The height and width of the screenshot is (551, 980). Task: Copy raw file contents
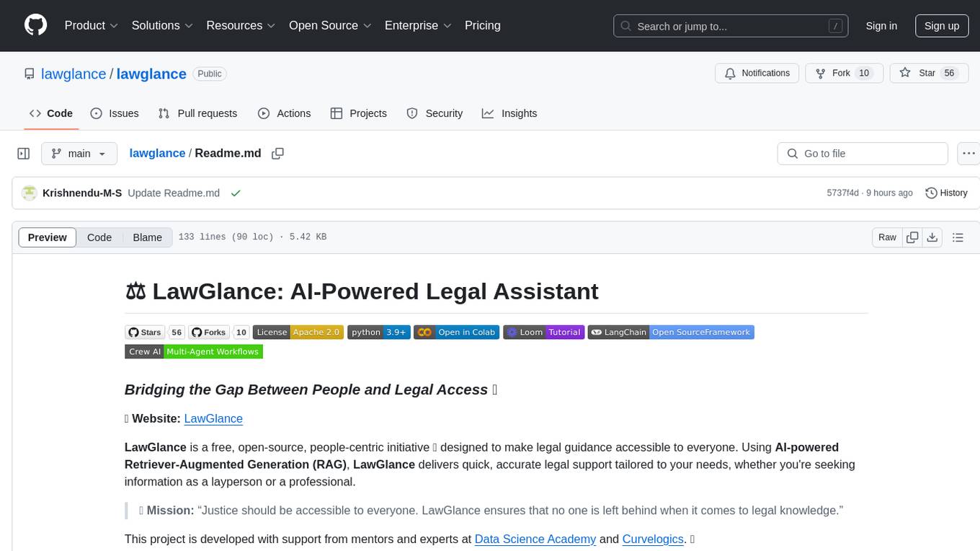913,237
